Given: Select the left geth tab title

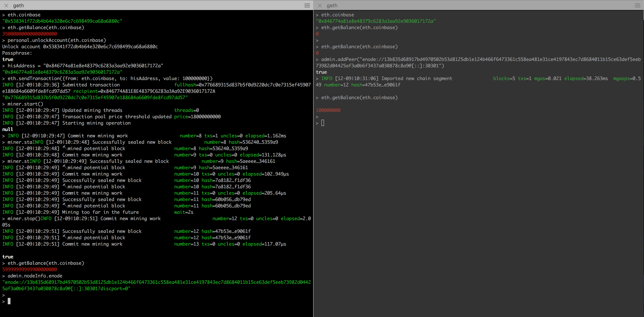Looking at the screenshot, I should tap(18, 5).
